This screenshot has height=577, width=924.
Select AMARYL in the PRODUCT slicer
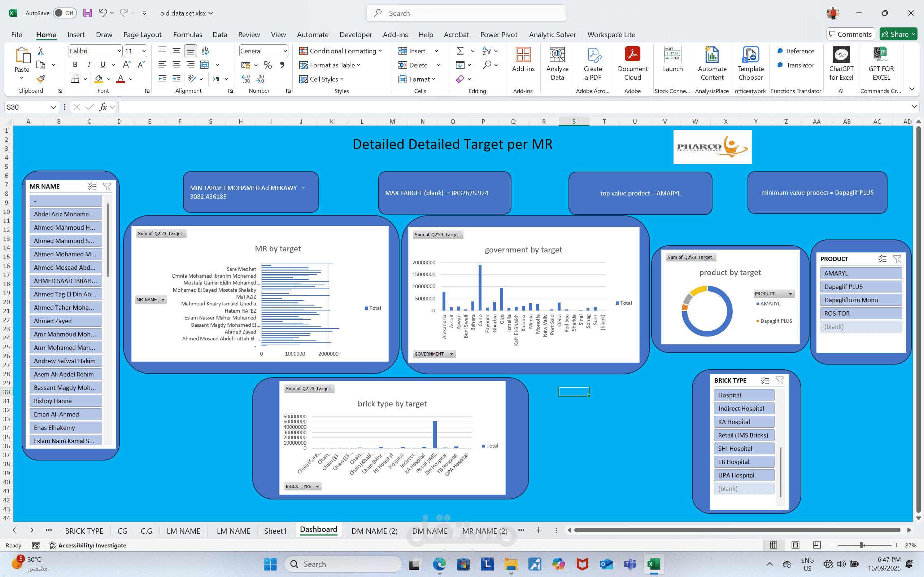pyautogui.click(x=860, y=273)
